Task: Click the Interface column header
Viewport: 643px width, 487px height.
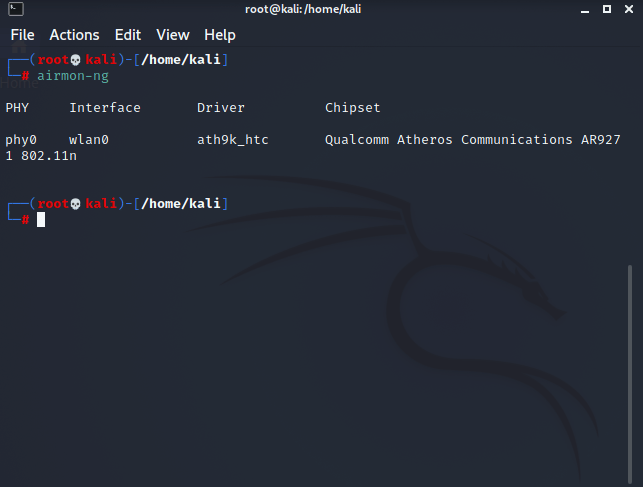Action: pos(105,108)
